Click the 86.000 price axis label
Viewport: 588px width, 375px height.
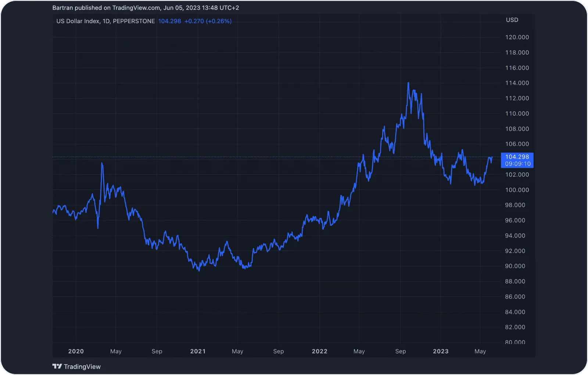click(x=515, y=297)
